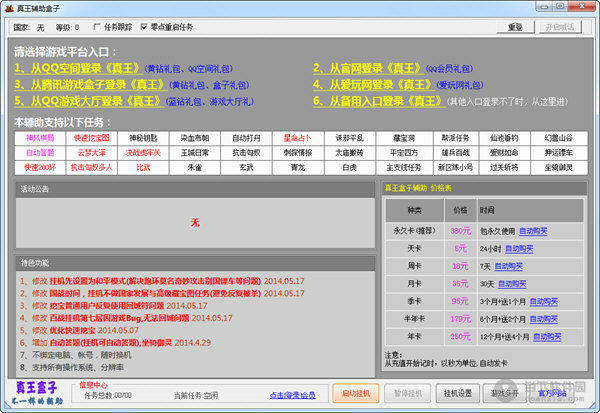Select the 新区练小号 task cell

point(455,168)
